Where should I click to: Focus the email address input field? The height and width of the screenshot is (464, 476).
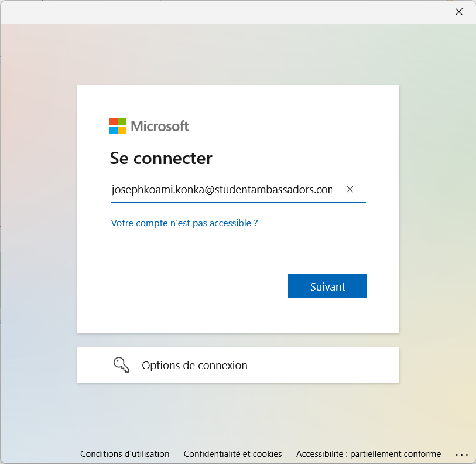(238, 190)
